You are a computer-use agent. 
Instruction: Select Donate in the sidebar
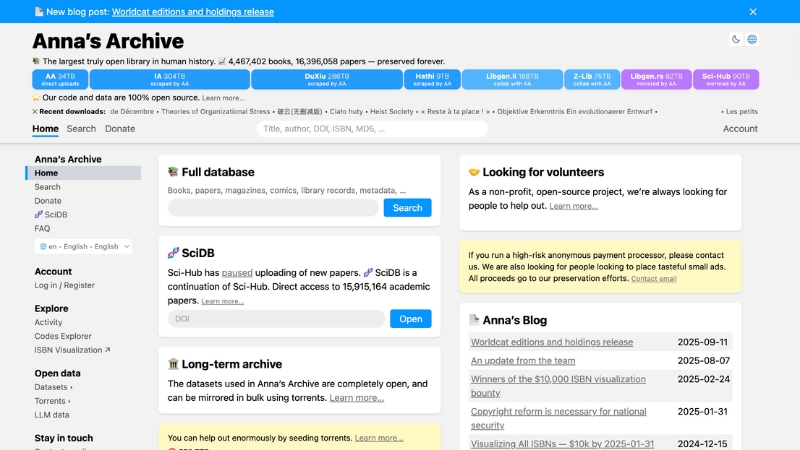[48, 201]
